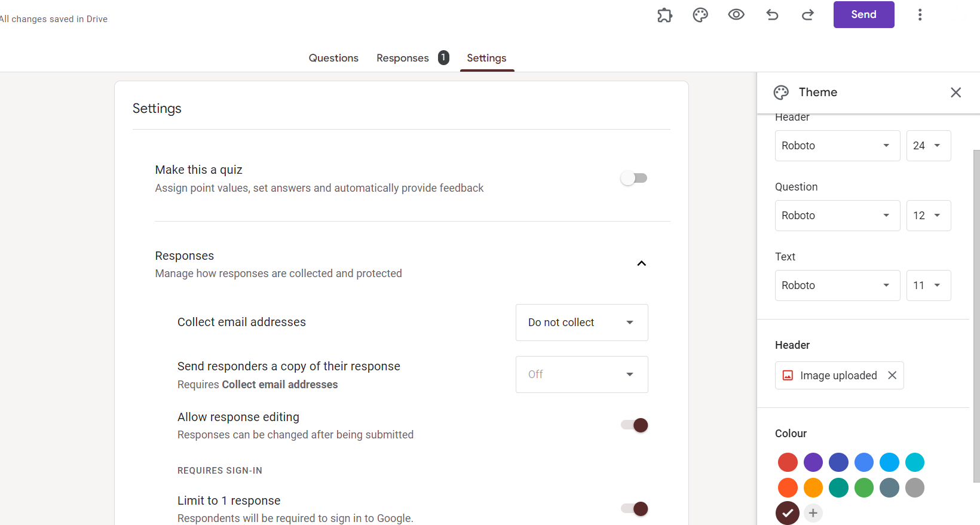Preview the form with the eye icon
980x525 pixels.
coord(736,15)
